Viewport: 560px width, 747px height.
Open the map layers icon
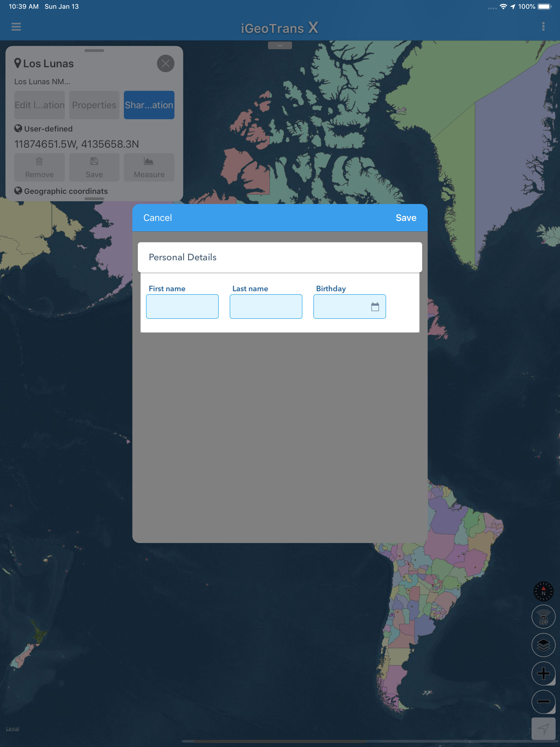[x=543, y=645]
